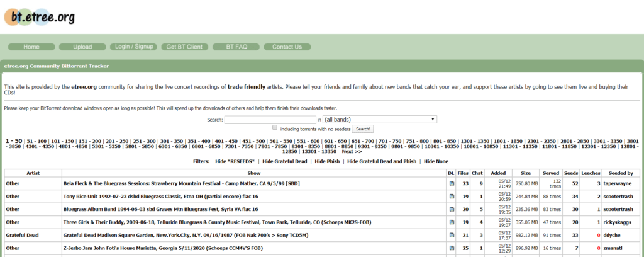Click the Added column header
This screenshot has height=257, width=644.
[498, 173]
